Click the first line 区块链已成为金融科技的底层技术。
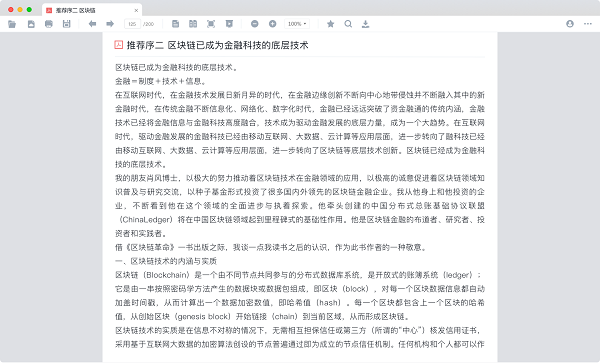600x363 pixels. [x=177, y=67]
